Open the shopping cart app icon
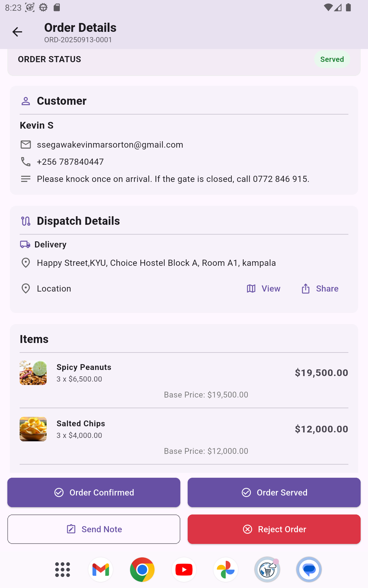 [267, 570]
